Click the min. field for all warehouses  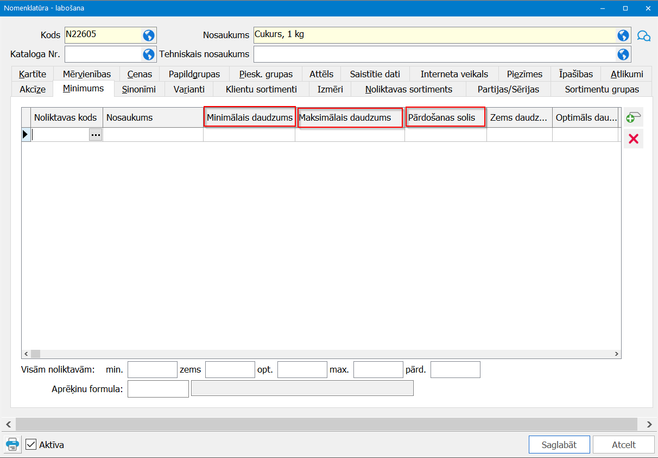[152, 370]
